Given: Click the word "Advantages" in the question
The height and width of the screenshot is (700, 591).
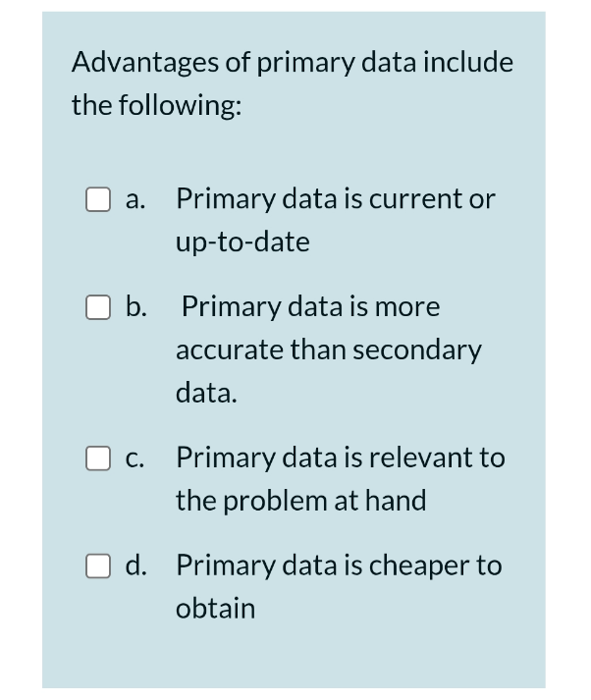Looking at the screenshot, I should click(x=145, y=62).
